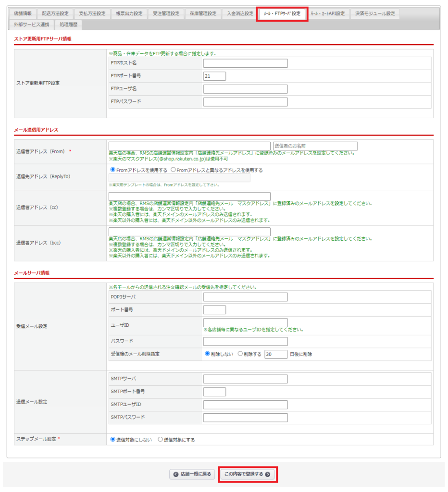
Task: Focus the FTPポート番号 field showing 21
Action: (214, 76)
